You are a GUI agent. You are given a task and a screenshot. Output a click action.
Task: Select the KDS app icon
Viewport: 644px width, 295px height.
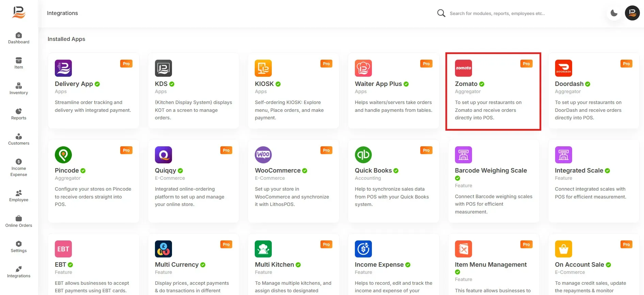163,68
